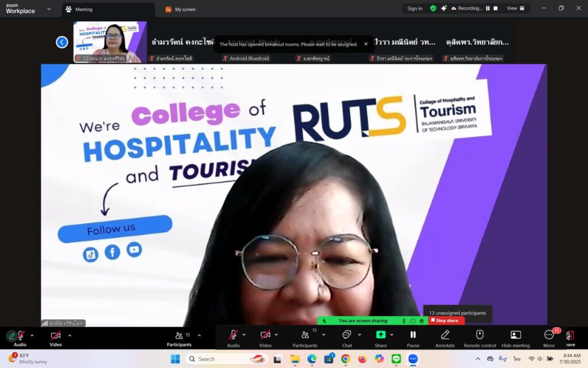Click the Sign in button
Screen dimensions: 588x368
[x=415, y=8]
